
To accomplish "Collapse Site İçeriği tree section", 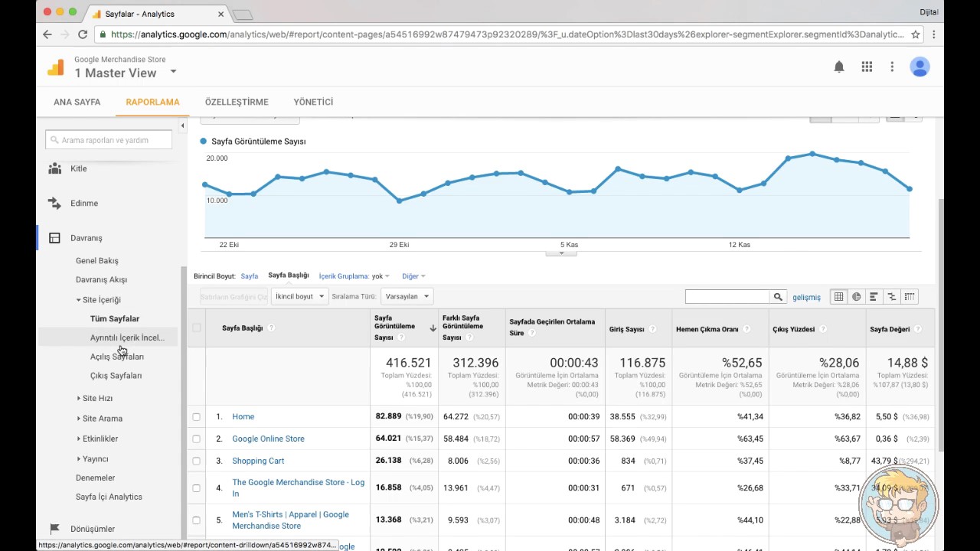I will (79, 300).
